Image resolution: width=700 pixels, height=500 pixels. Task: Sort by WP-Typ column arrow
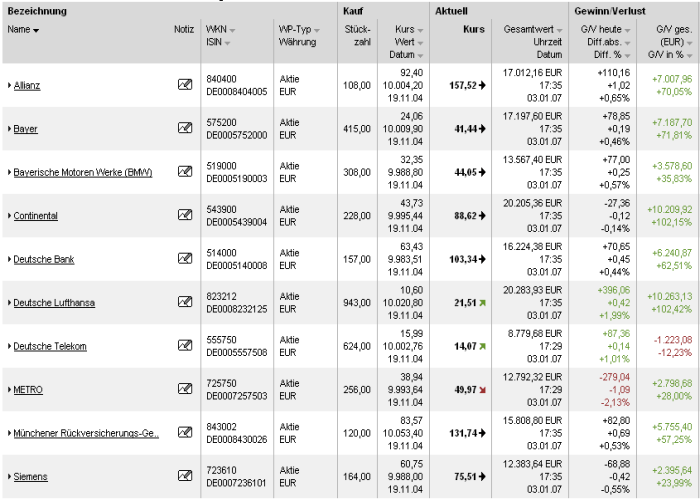click(317, 31)
